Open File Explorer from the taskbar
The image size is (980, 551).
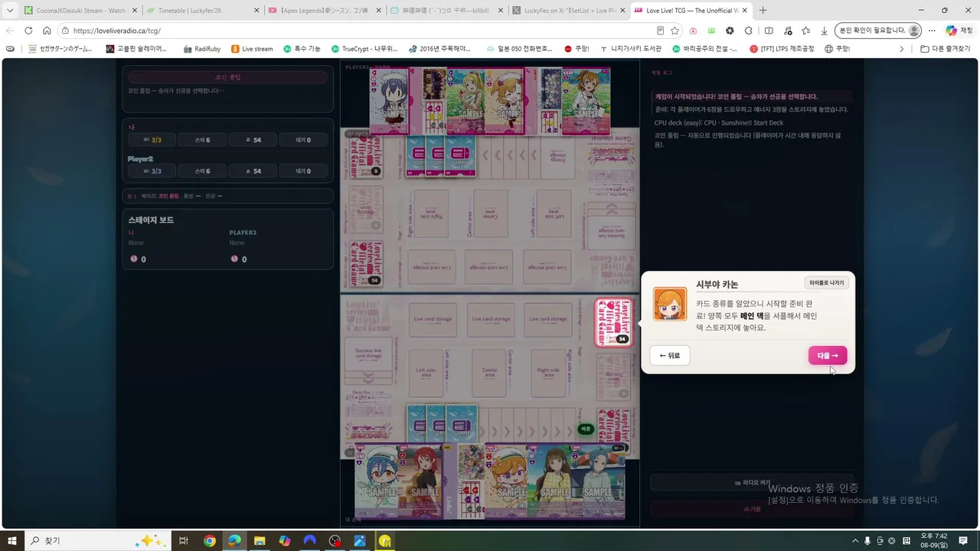click(x=260, y=541)
